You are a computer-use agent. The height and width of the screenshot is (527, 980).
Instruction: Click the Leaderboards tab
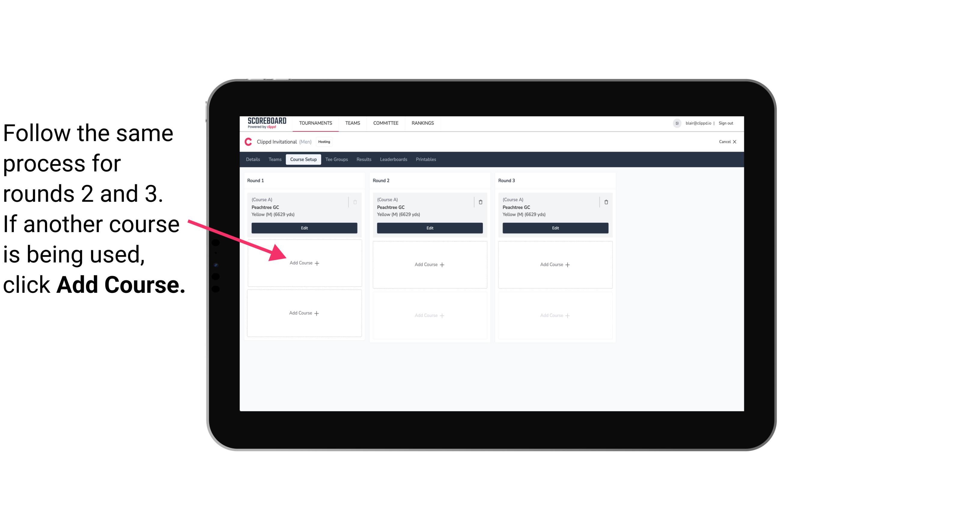tap(393, 160)
